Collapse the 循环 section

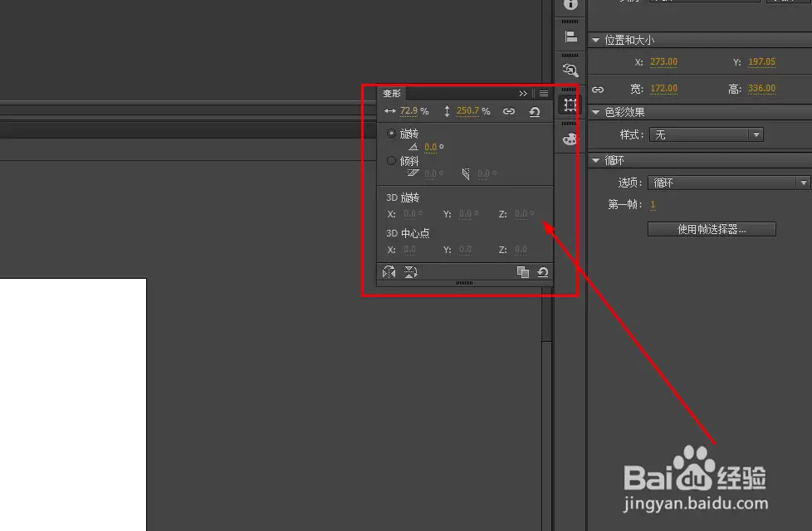click(595, 160)
